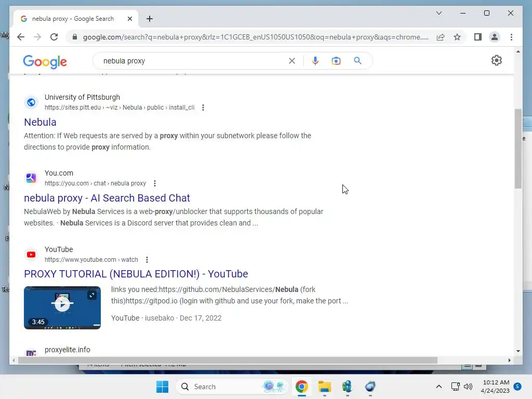Close the nebula proxy tab

pyautogui.click(x=129, y=19)
